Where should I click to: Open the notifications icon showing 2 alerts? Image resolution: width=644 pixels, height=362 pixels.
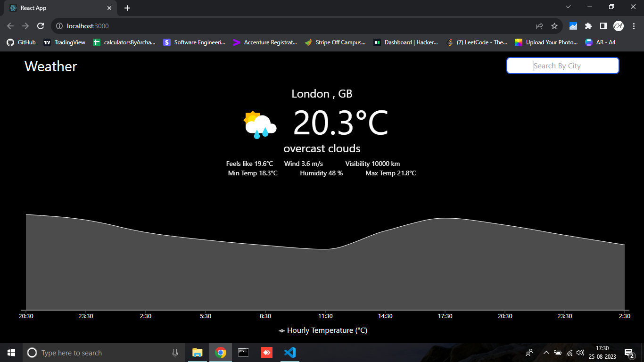click(629, 352)
